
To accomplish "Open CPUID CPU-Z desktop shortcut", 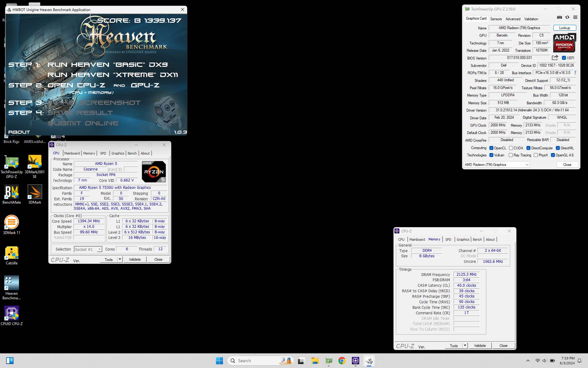I will coord(12,316).
